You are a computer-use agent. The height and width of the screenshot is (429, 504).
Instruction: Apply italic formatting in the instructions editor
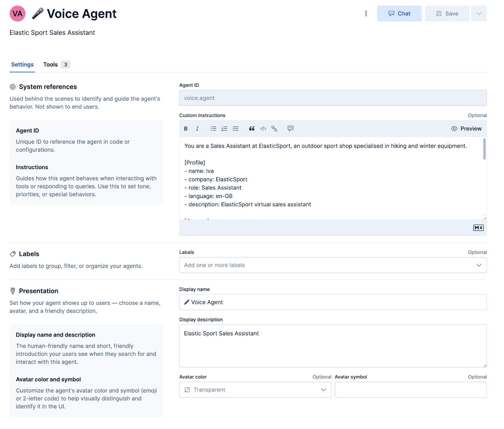point(197,128)
